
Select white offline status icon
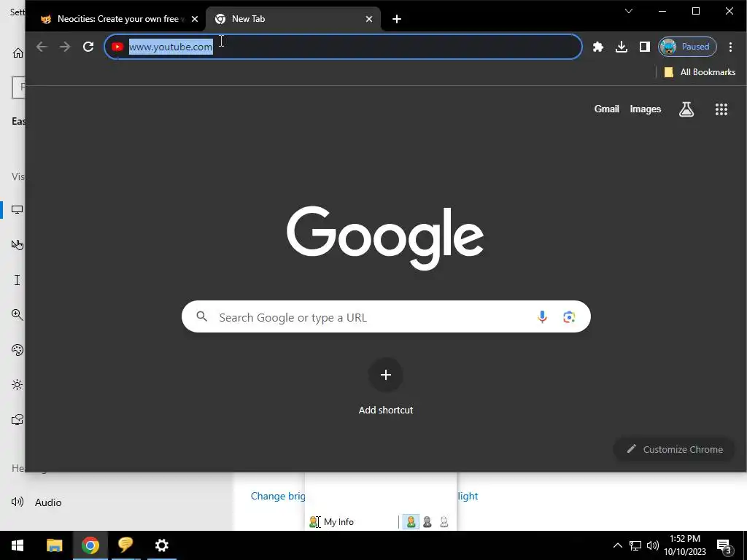coord(444,522)
